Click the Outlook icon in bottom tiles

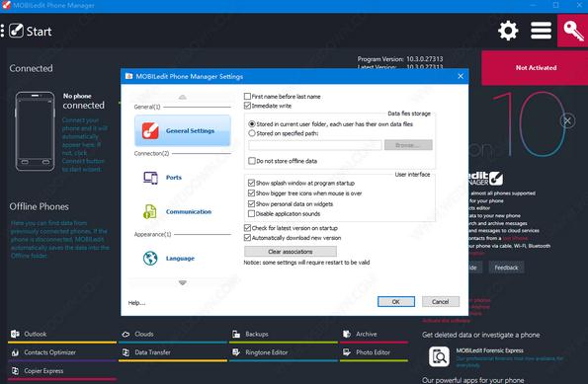click(x=15, y=334)
